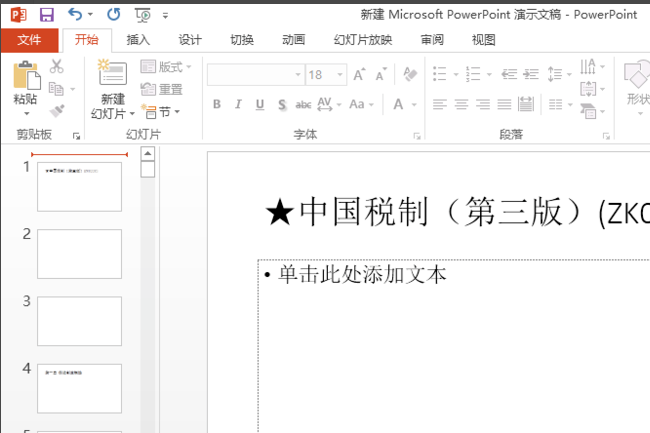Select the Format Painter brush icon
The width and height of the screenshot is (650, 433).
(57, 111)
